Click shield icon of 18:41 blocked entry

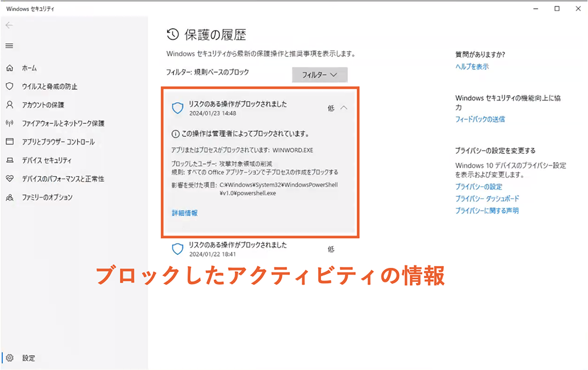178,248
